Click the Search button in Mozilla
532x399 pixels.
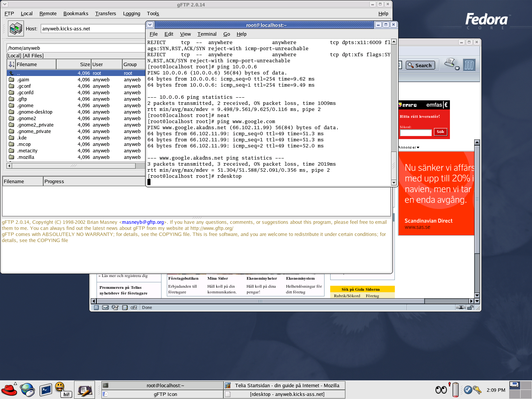click(420, 65)
